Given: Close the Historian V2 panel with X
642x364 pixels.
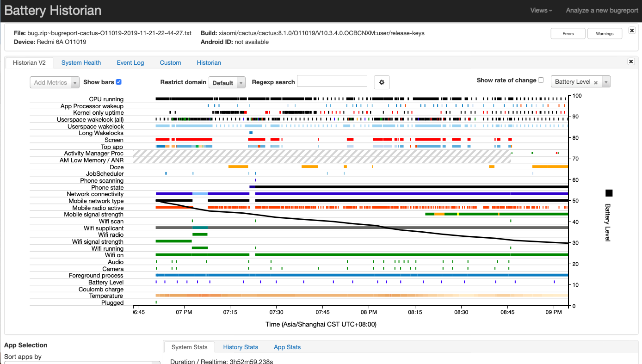Looking at the screenshot, I should pos(630,62).
